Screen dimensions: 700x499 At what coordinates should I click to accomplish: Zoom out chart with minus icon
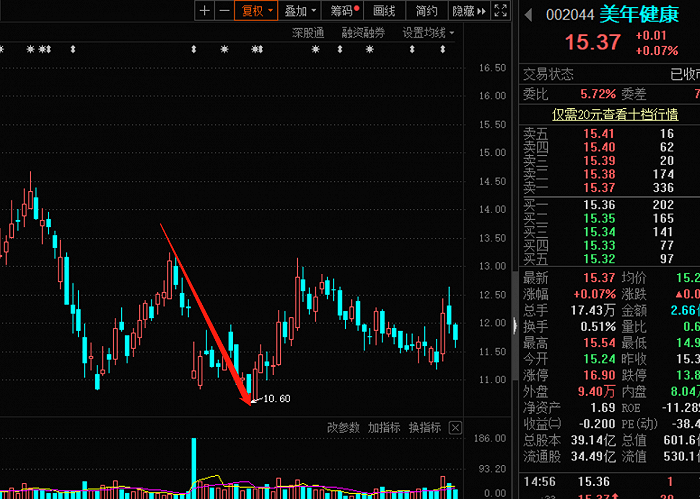coord(225,11)
